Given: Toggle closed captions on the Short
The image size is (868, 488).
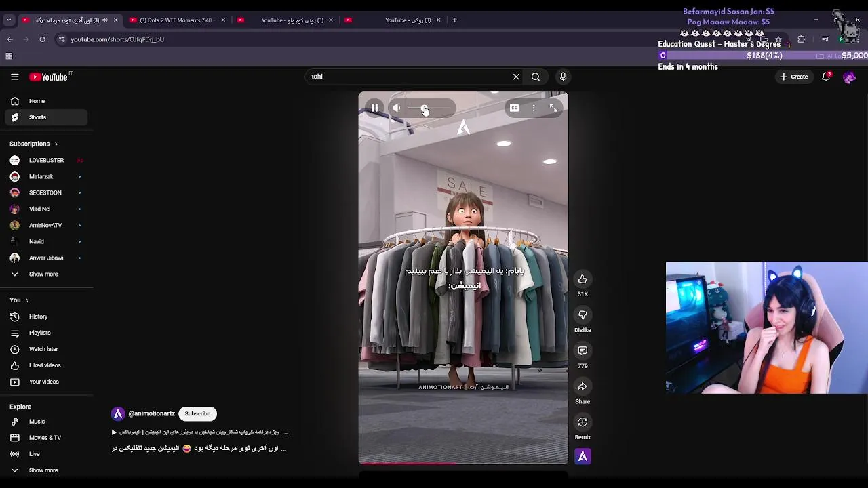Looking at the screenshot, I should tap(515, 108).
